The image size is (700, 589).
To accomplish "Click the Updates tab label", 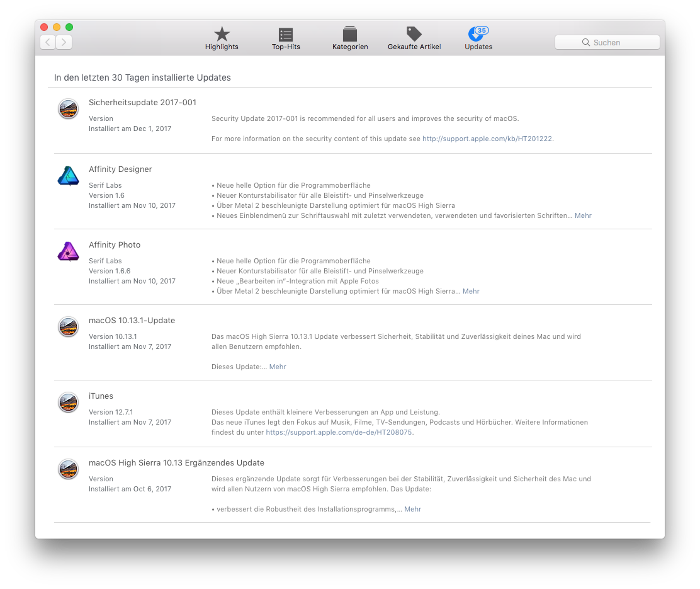I will [x=478, y=47].
